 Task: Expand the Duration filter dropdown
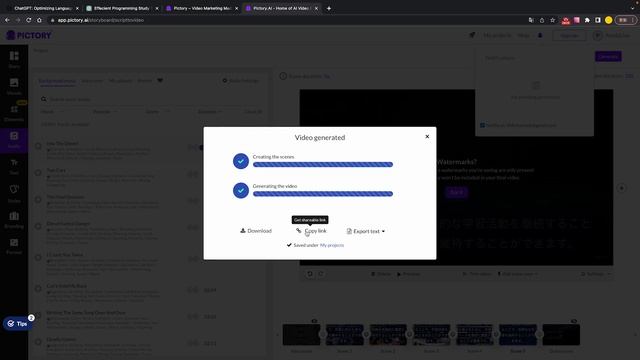(x=210, y=111)
